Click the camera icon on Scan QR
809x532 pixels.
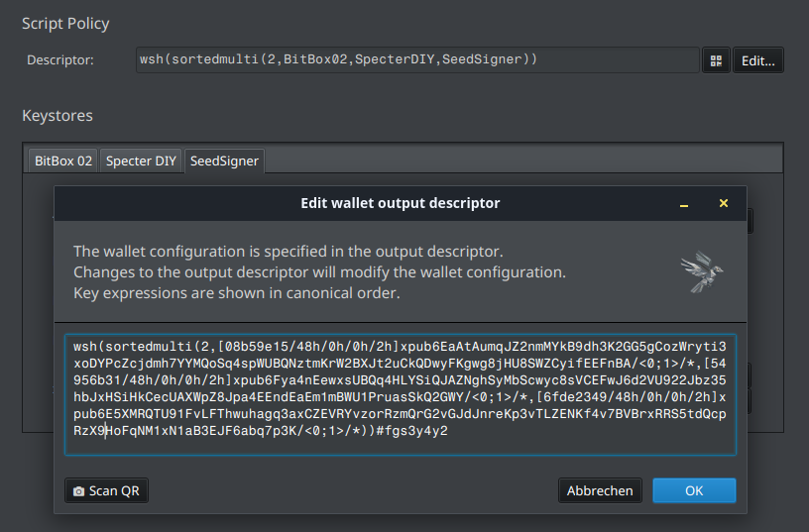(78, 491)
